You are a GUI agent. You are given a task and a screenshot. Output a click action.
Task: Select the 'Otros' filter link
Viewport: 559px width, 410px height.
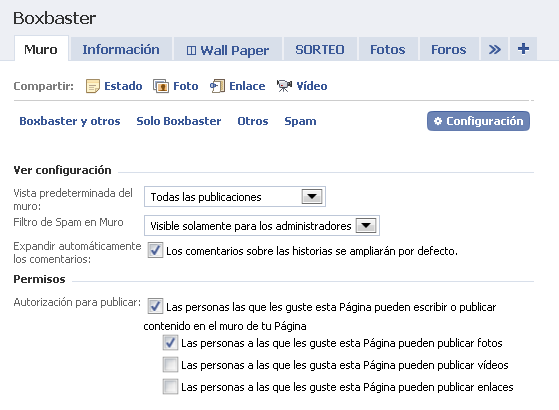(x=253, y=121)
